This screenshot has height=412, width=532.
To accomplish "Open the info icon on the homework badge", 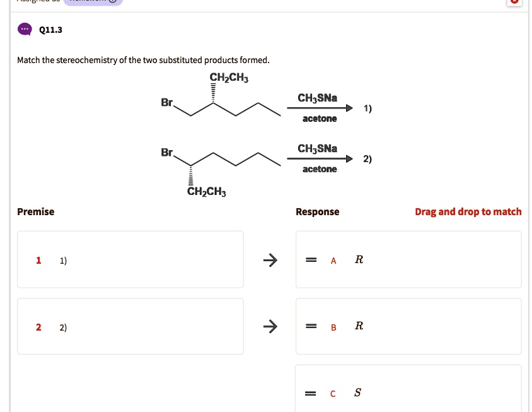I will coord(113,1).
